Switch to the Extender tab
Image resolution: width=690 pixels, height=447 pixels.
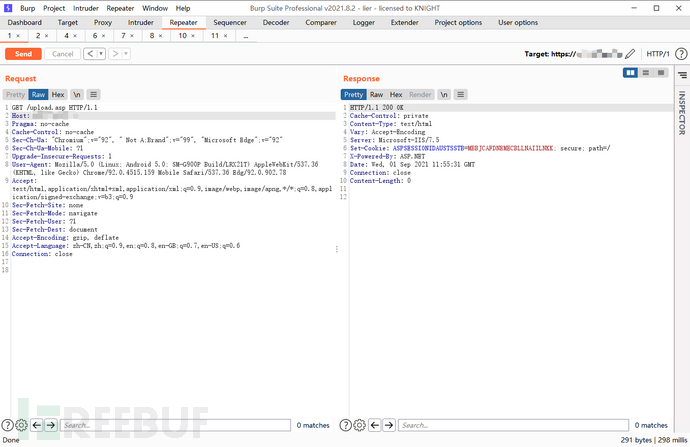point(404,22)
